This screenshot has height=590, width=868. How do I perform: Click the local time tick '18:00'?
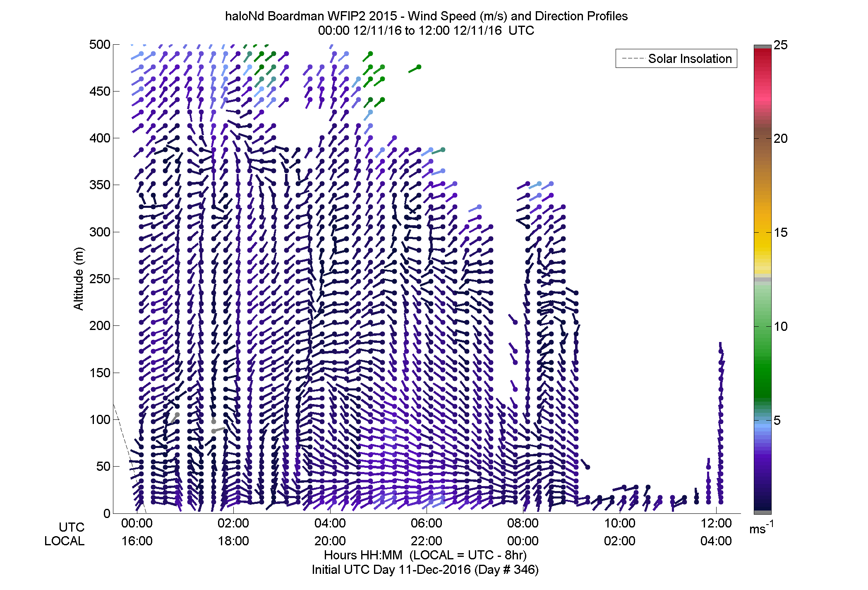pos(233,541)
